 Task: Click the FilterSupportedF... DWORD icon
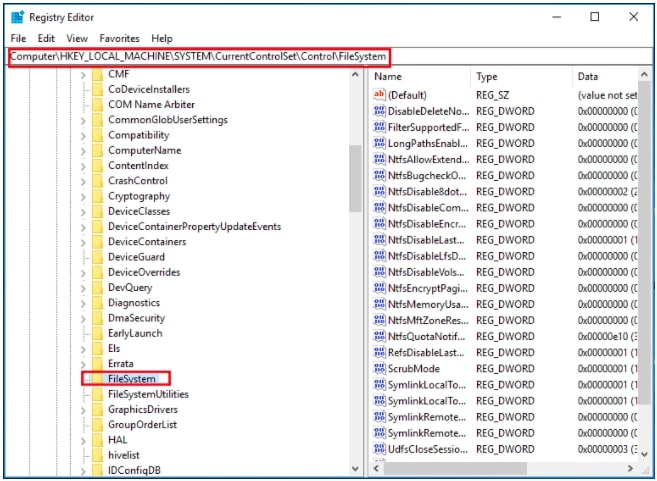point(379,127)
